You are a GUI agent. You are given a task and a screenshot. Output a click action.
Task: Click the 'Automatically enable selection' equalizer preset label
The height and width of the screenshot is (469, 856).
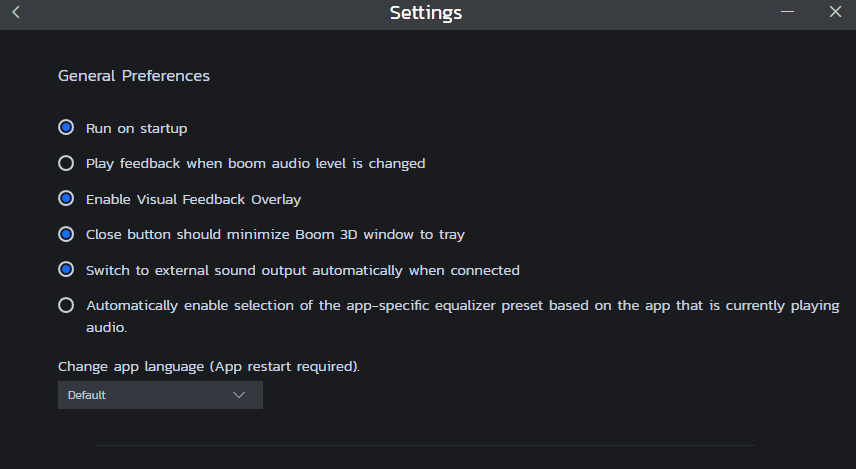[x=462, y=306]
